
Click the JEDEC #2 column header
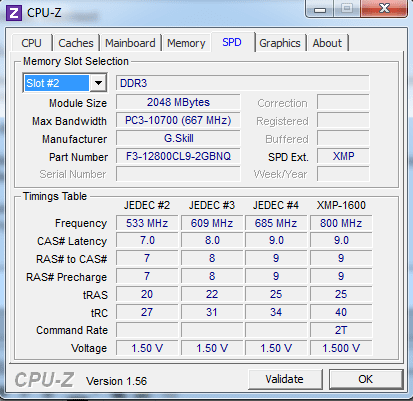[x=147, y=205]
